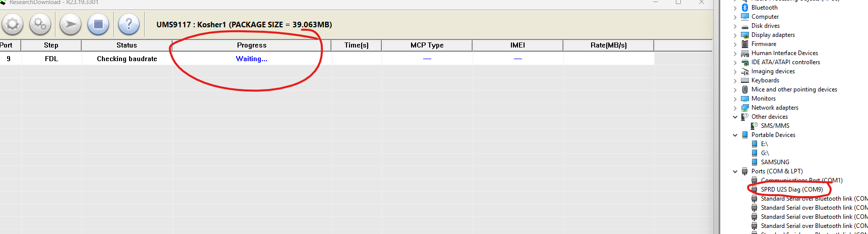Expand the Network adapters category
Image resolution: width=868 pixels, height=234 pixels.
coord(735,108)
